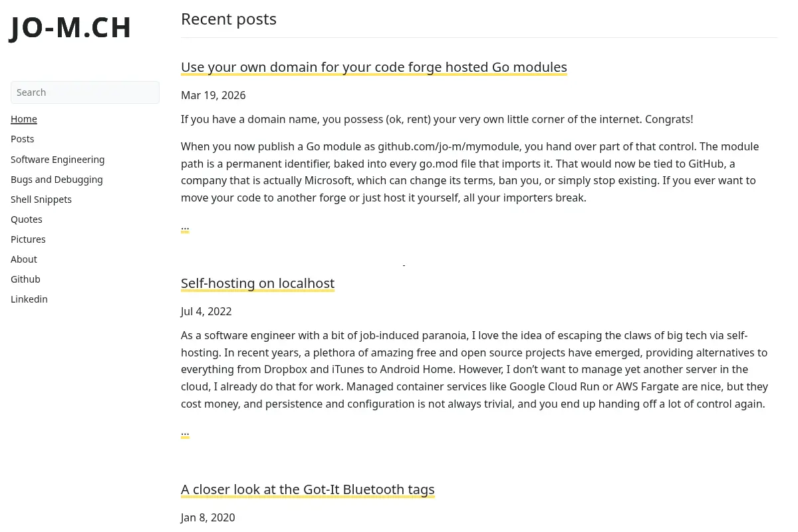
Task: Open the Got-It Bluetooth tags post
Action: pos(308,489)
